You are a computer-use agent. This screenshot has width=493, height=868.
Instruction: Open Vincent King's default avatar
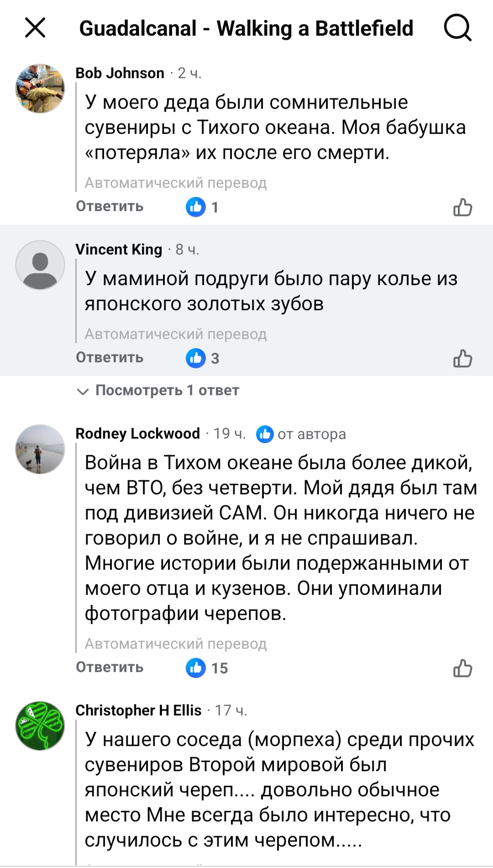tap(40, 265)
